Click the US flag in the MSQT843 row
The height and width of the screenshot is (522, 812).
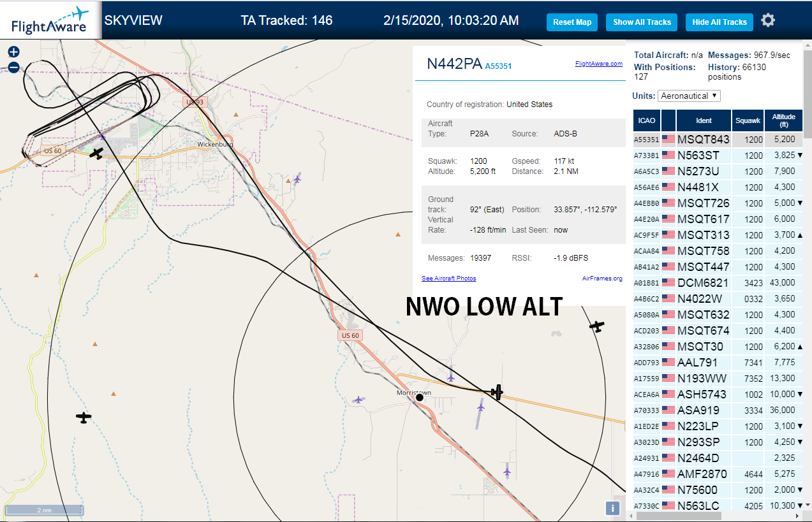pos(668,140)
